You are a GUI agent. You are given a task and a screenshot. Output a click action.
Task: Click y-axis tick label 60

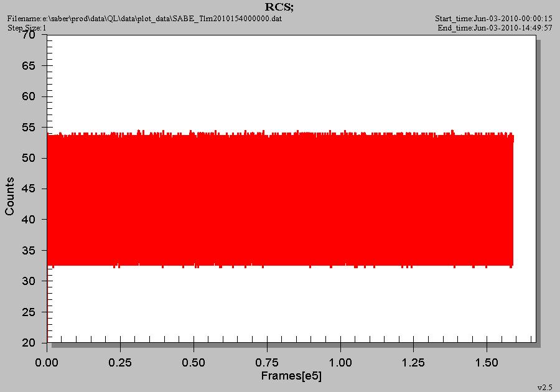(x=29, y=96)
